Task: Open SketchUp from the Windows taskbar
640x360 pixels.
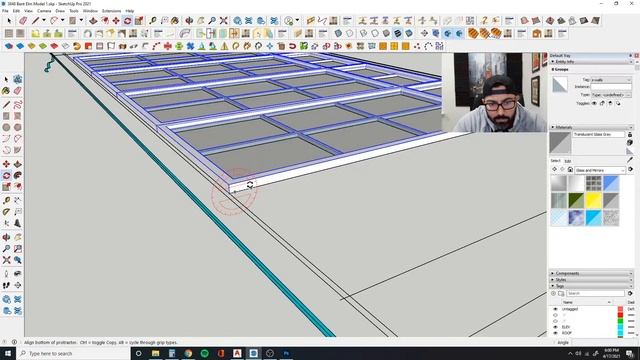Action: point(253,353)
